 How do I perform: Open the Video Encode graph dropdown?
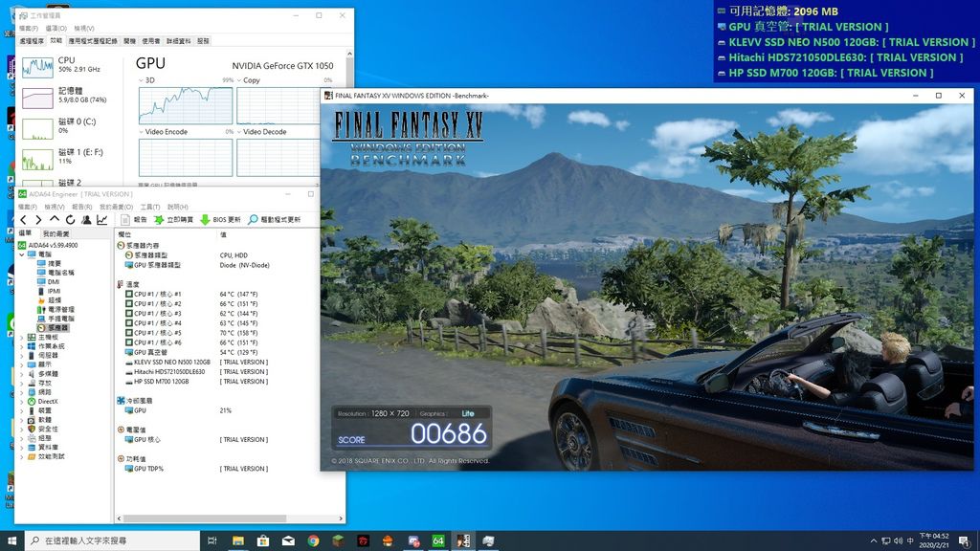pos(142,132)
